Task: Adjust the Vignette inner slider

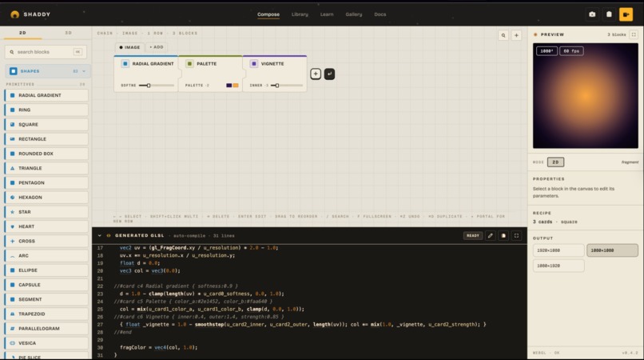Action: tap(286, 86)
